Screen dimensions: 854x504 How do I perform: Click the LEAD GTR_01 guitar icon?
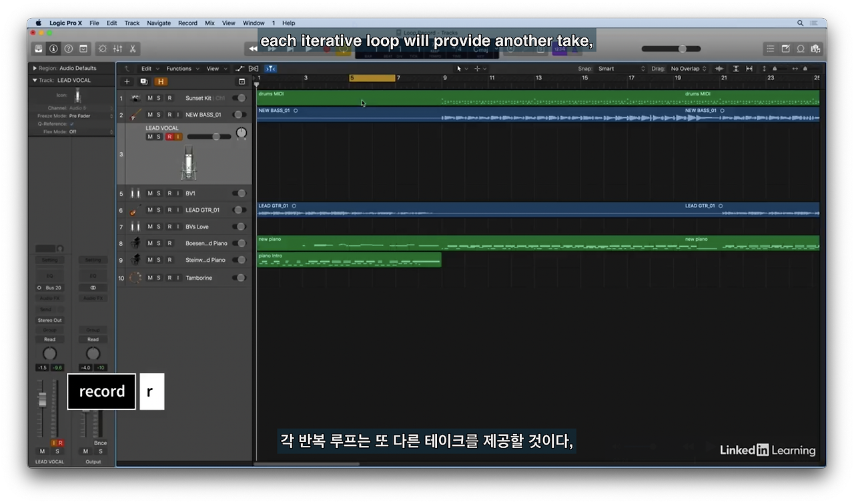pos(135,210)
